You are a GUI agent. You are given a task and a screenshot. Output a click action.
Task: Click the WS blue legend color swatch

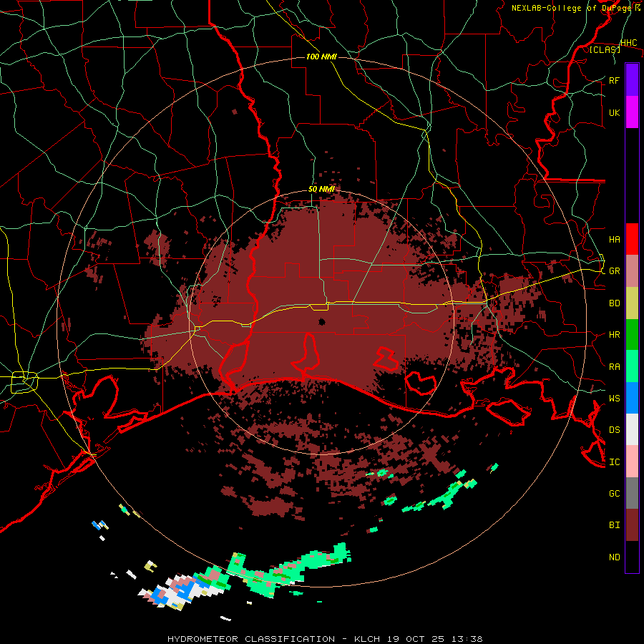tap(632, 398)
